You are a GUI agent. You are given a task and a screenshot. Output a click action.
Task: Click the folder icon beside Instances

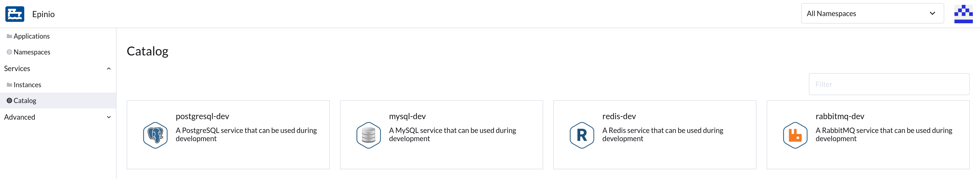pos(9,85)
